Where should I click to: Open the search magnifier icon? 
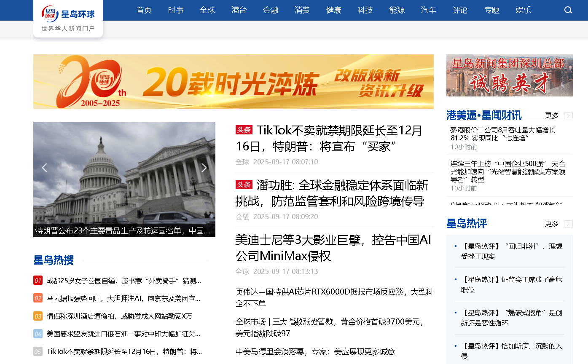[x=568, y=10]
